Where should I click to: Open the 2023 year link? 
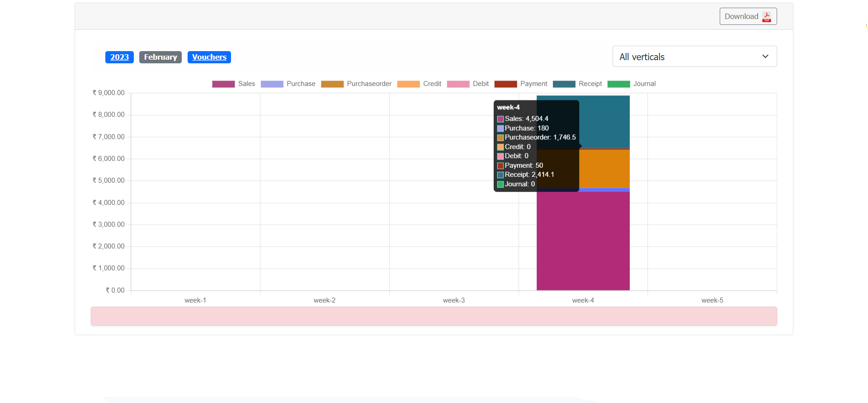pyautogui.click(x=119, y=57)
